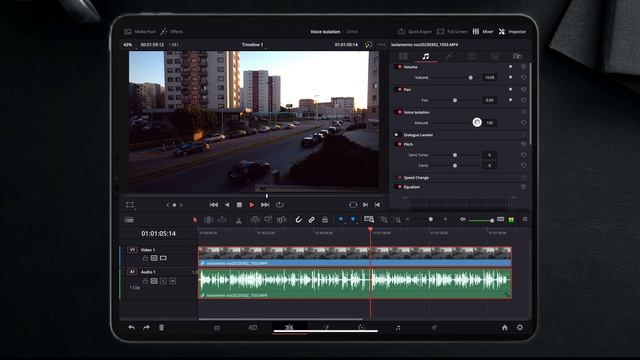Reset the Volume slider row value
Screen dimensions: 640x360
[524, 77]
